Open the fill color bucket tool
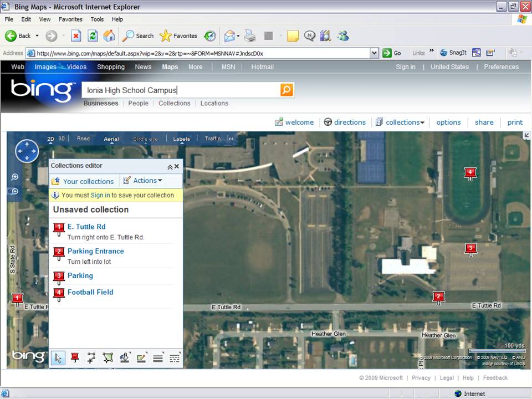 click(x=125, y=357)
